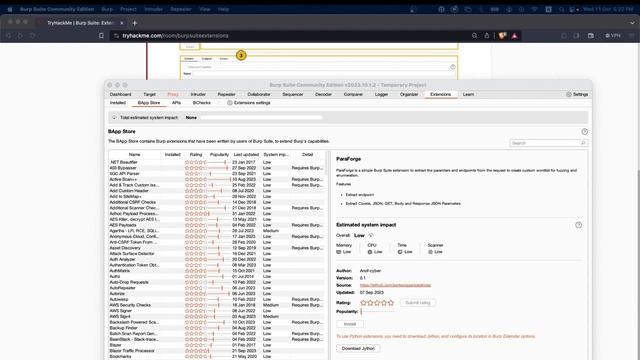
Task: Open the Settings gear in Burp Suite
Action: [569, 94]
